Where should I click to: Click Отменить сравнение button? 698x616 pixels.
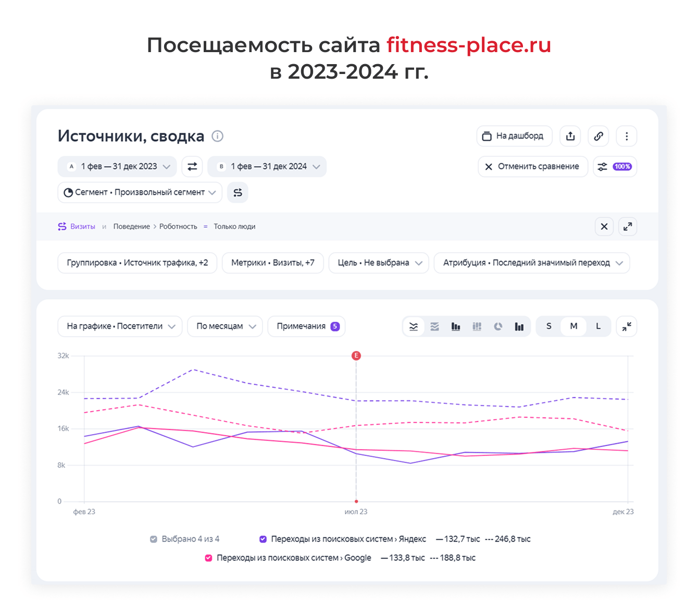(x=533, y=167)
